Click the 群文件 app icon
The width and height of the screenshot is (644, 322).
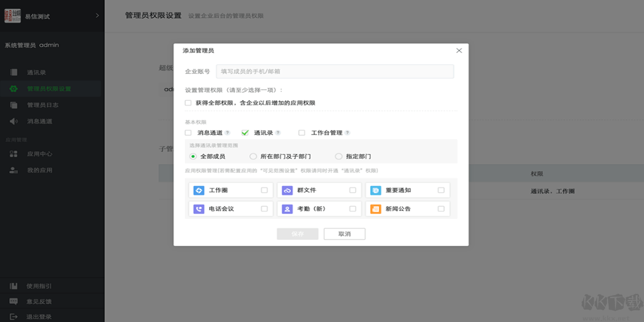(x=288, y=190)
